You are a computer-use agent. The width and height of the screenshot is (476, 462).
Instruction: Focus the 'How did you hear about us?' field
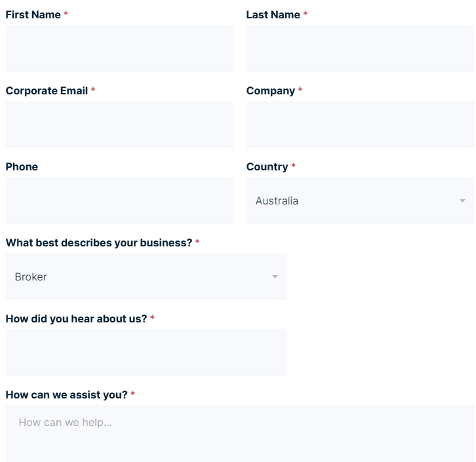146,353
